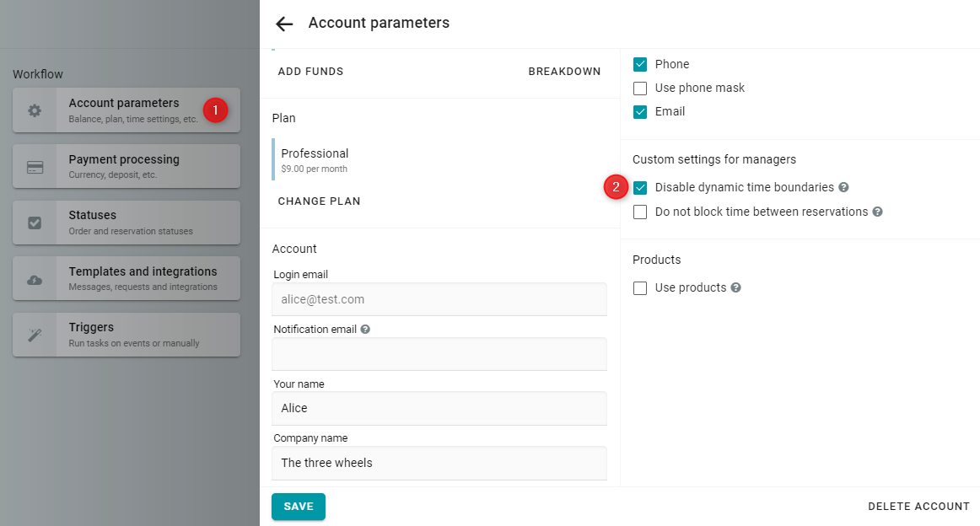Click help icon beside Disable dynamic time boundaries

[843, 187]
